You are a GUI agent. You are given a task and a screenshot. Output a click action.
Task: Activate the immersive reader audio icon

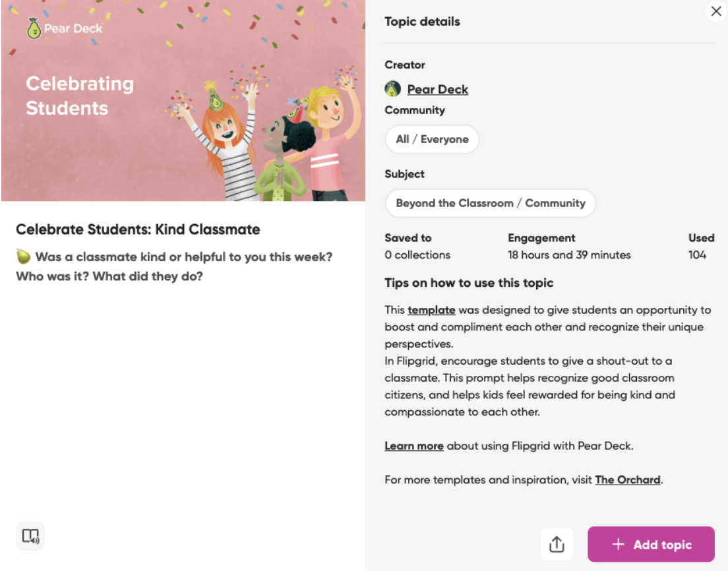click(x=30, y=536)
